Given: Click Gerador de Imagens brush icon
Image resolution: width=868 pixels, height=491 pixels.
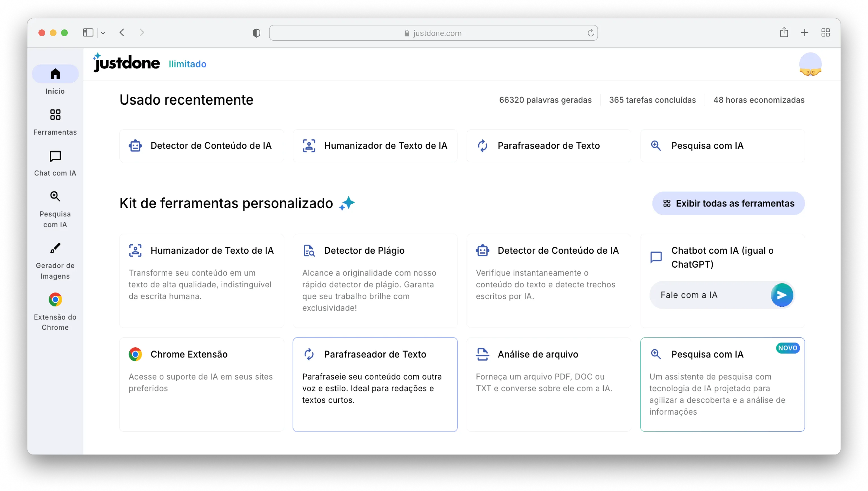Looking at the screenshot, I should coord(55,248).
